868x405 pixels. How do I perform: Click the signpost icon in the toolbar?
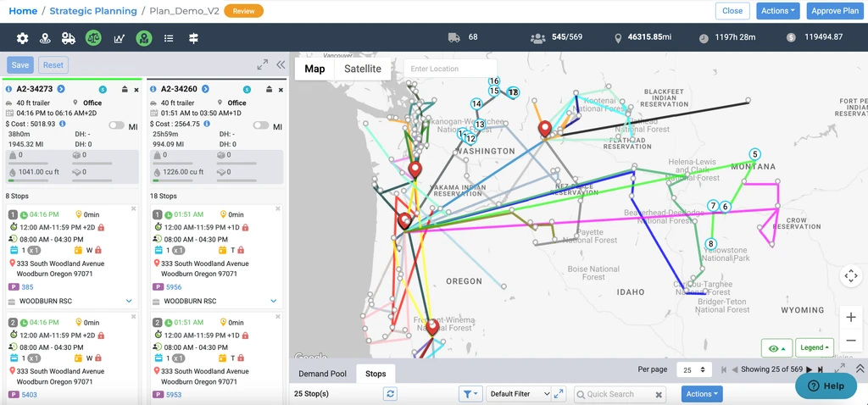[193, 38]
